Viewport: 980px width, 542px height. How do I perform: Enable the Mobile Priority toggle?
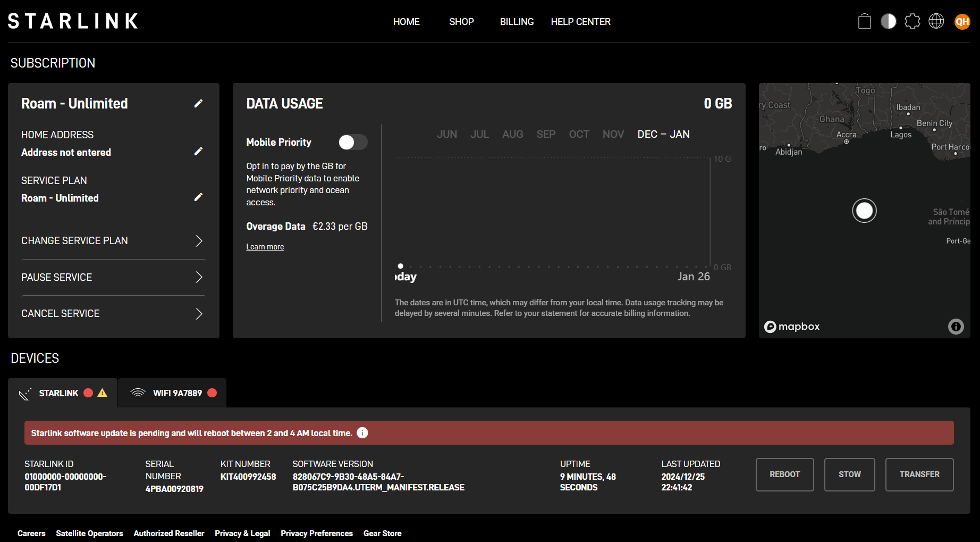[353, 142]
